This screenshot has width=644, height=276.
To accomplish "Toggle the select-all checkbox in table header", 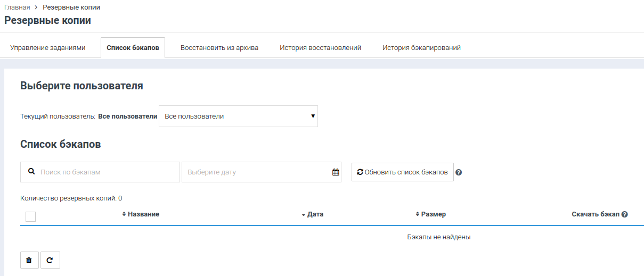I will click(31, 216).
